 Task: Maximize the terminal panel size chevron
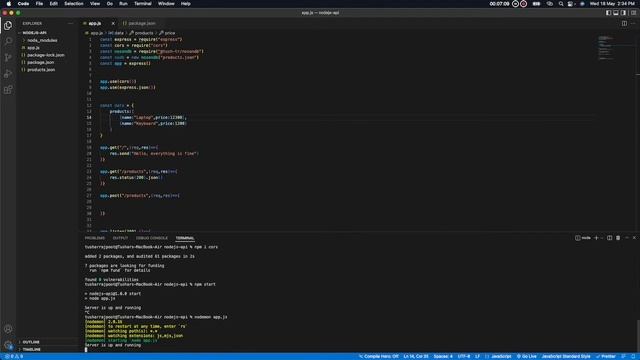coord(627,238)
